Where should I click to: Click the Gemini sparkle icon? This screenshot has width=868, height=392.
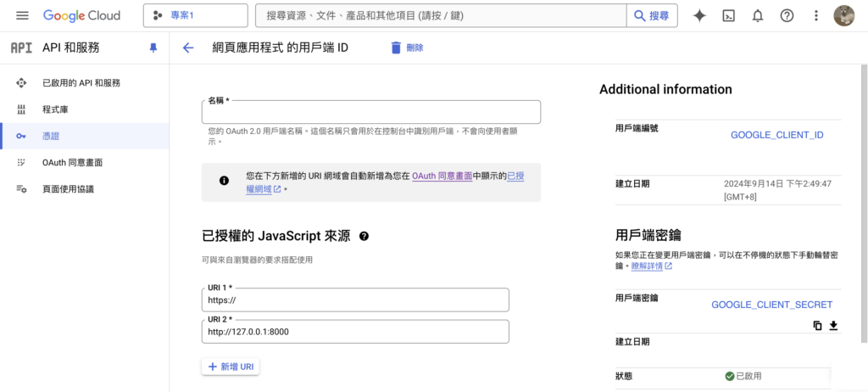(x=699, y=15)
